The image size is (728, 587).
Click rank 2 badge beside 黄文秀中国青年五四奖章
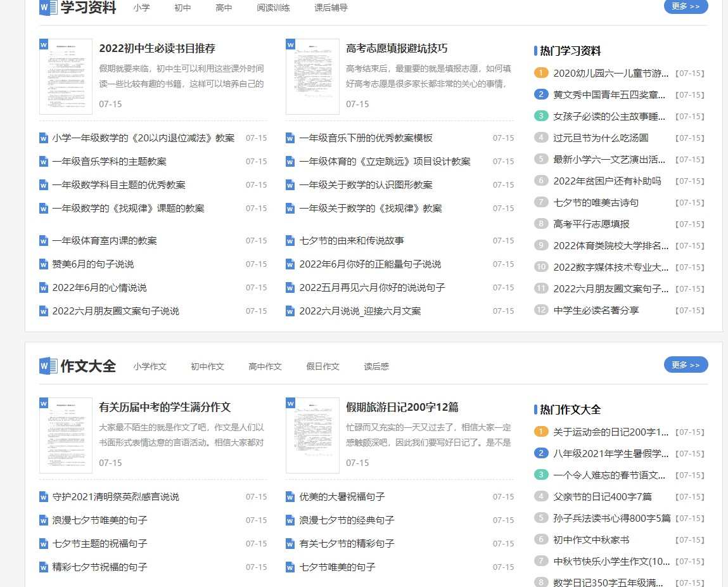[541, 94]
